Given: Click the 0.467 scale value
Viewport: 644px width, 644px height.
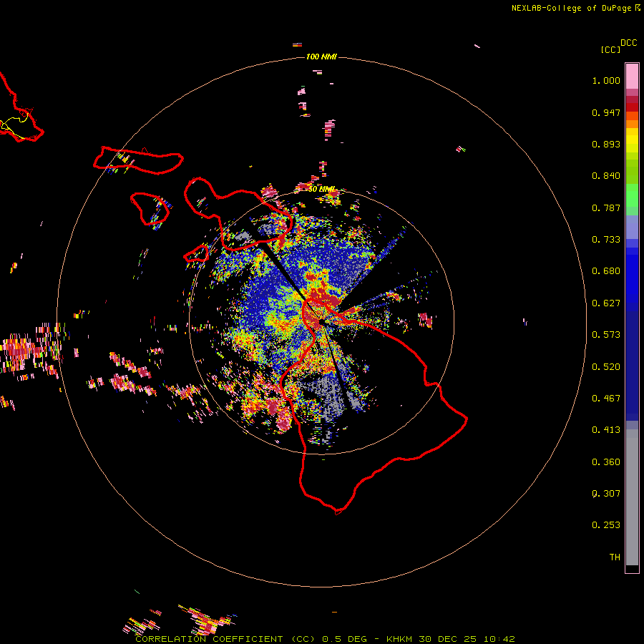Looking at the screenshot, I should 606,399.
